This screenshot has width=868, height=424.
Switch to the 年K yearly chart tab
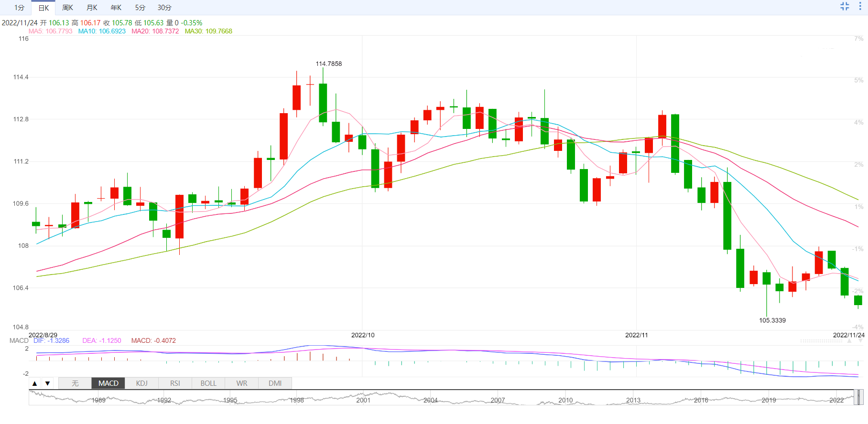116,8
